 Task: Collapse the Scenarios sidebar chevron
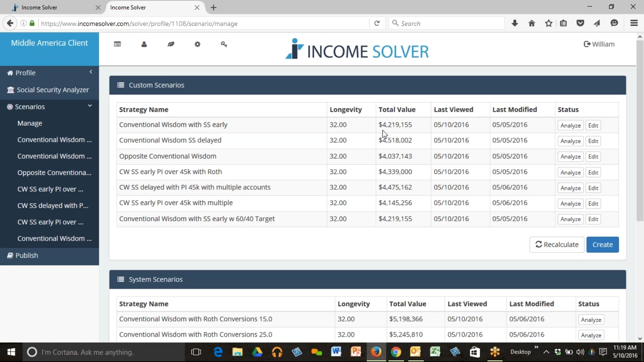click(90, 106)
